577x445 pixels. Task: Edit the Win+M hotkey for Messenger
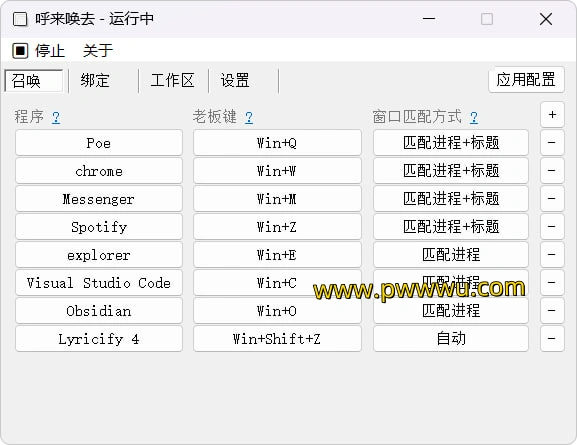[277, 198]
